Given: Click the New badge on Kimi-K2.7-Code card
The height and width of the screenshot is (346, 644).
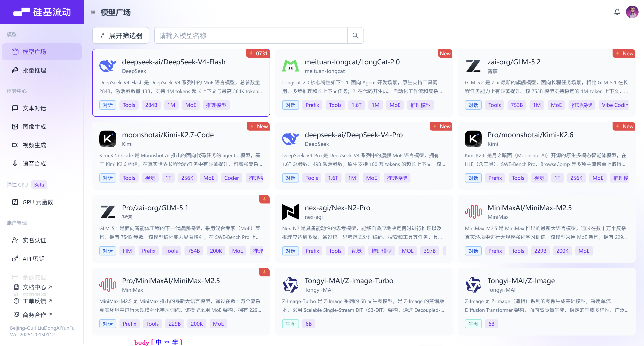Looking at the screenshot, I should tap(258, 127).
